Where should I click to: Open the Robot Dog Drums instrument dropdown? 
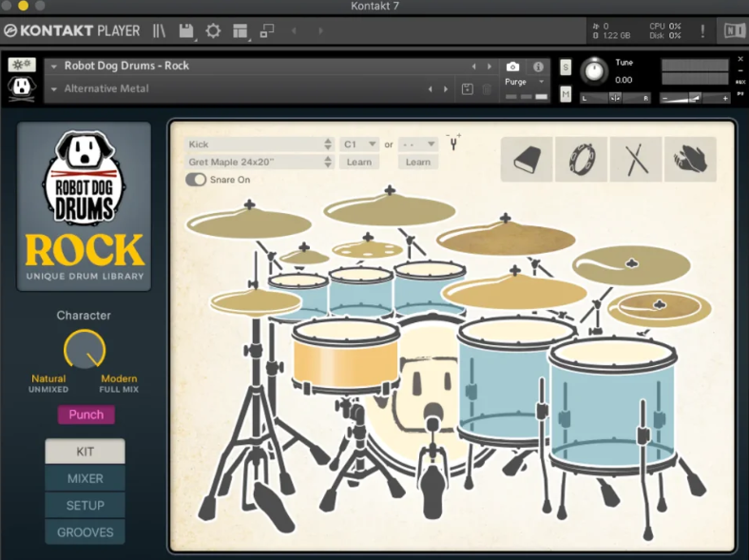coord(54,67)
